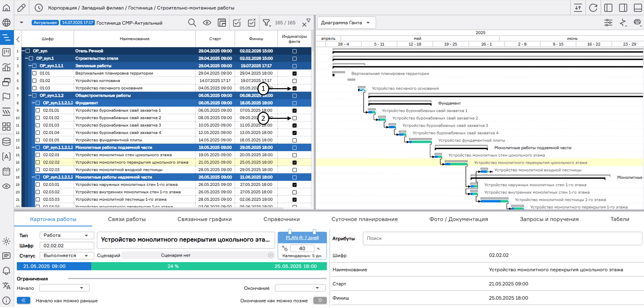Viewport: 644px width, 308px height.
Task: Click the printer icon above Gantt chart
Action: [x=637, y=23]
